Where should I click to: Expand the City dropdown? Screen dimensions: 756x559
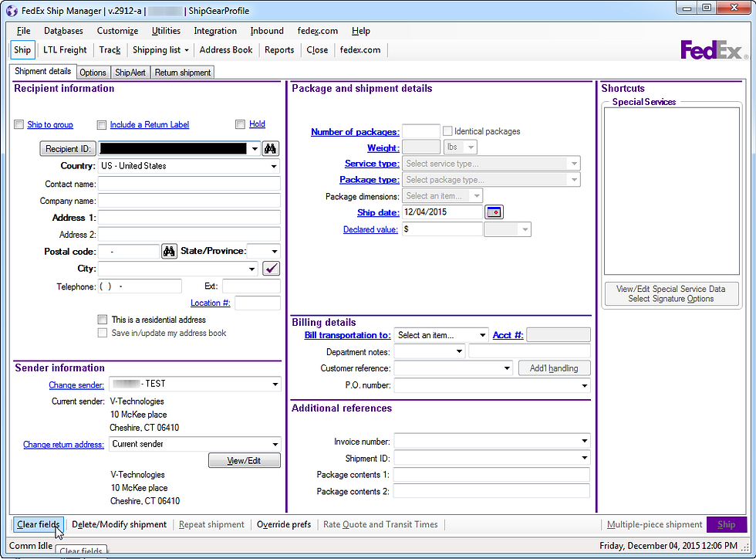coord(251,269)
